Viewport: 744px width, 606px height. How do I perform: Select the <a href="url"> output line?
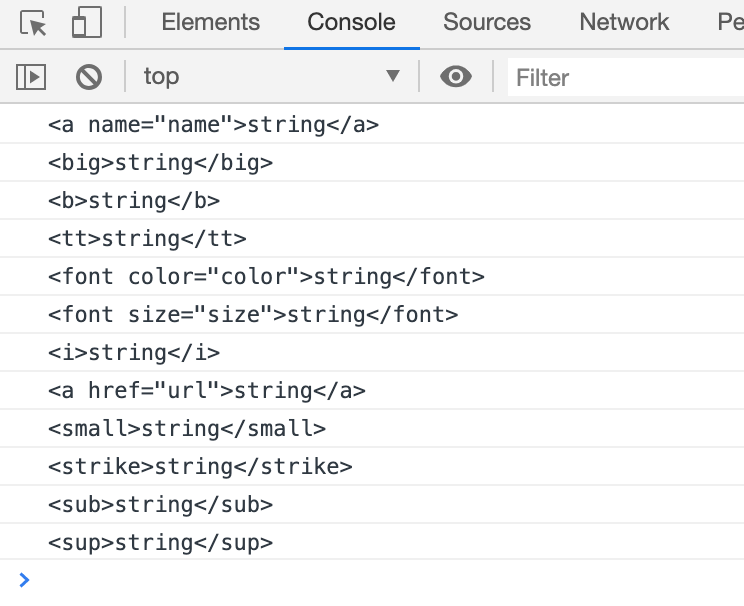click(x=372, y=391)
